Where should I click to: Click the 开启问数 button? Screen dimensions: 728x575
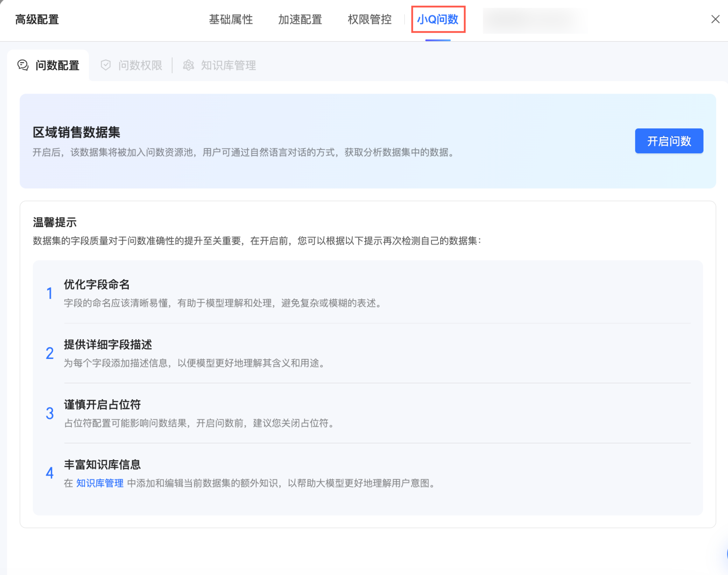(669, 141)
